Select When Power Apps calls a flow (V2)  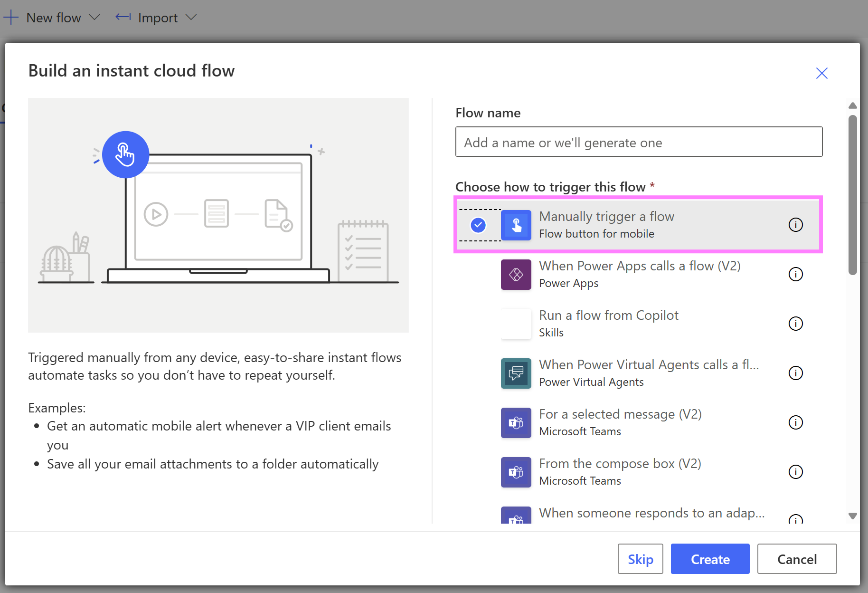coord(638,274)
